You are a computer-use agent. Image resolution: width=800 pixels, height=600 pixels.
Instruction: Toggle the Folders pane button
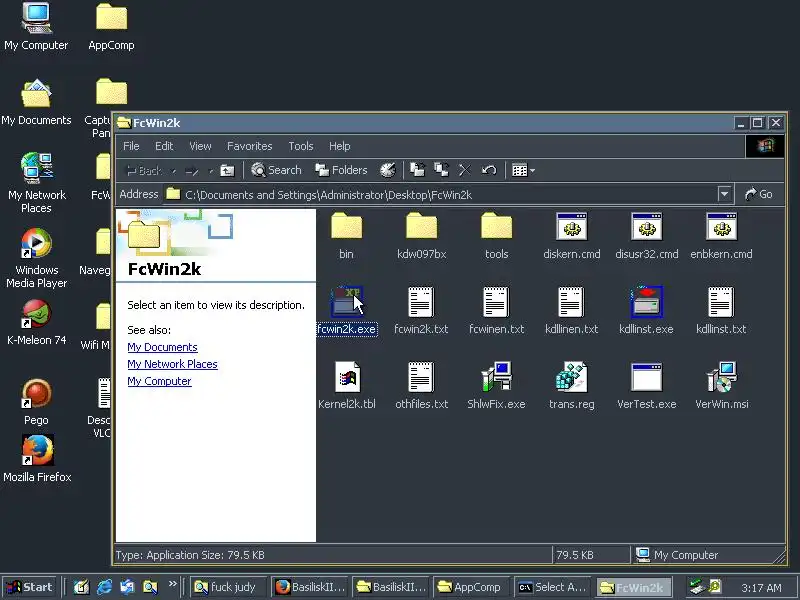tap(341, 170)
